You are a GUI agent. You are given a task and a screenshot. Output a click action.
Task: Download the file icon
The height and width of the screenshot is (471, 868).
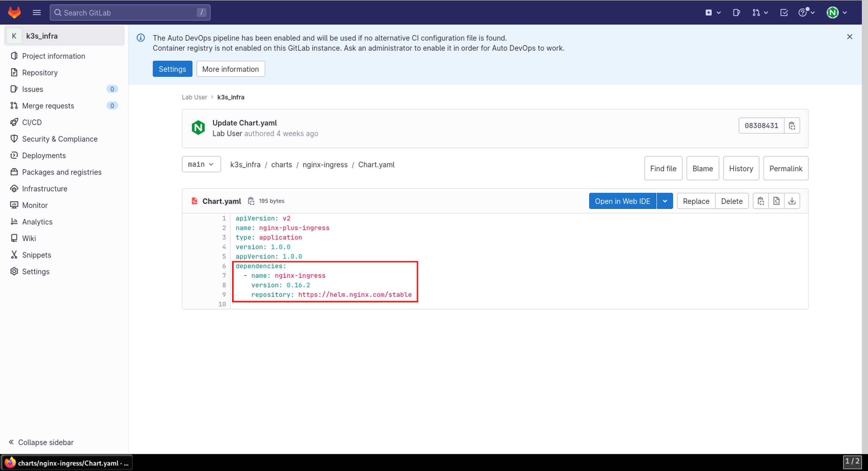click(792, 201)
